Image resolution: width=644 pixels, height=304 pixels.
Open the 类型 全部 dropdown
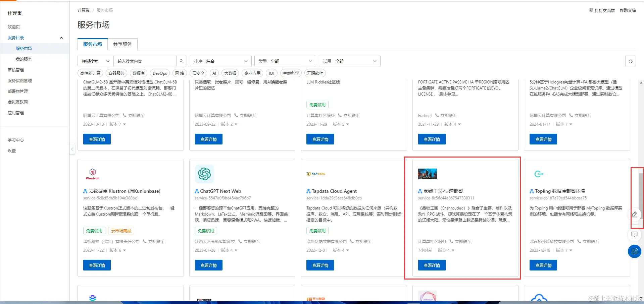coord(285,61)
